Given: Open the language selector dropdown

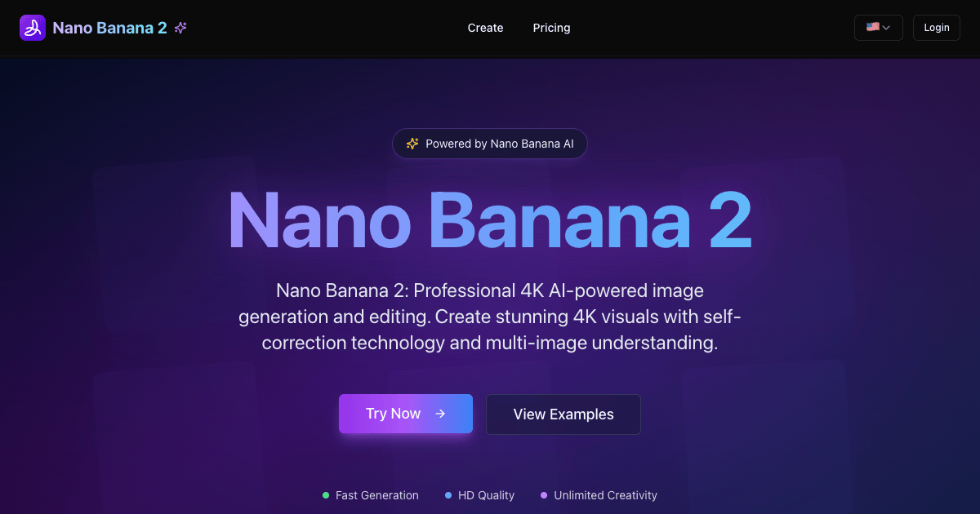Looking at the screenshot, I should pyautogui.click(x=878, y=27).
